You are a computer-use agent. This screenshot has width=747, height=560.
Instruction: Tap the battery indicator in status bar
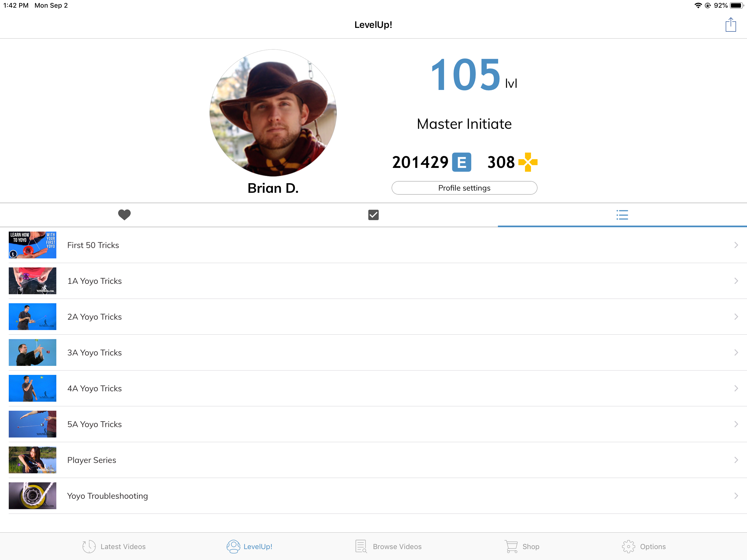pyautogui.click(x=737, y=5)
